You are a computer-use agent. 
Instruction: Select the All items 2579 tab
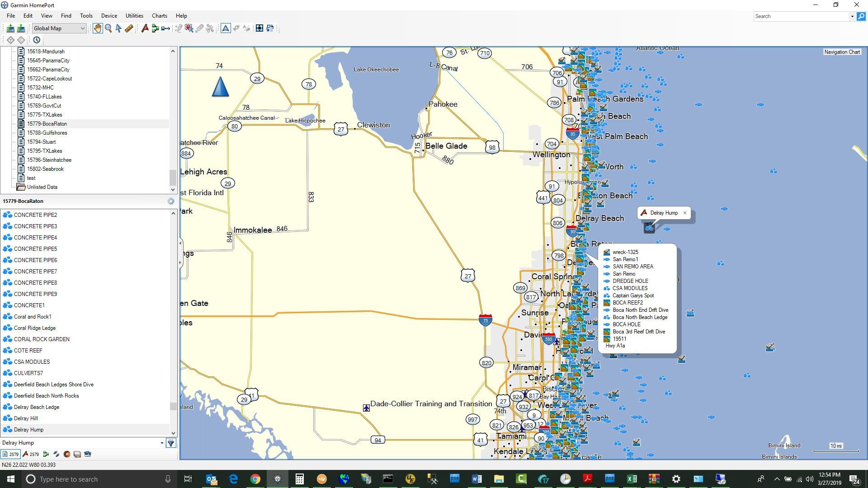point(11,454)
